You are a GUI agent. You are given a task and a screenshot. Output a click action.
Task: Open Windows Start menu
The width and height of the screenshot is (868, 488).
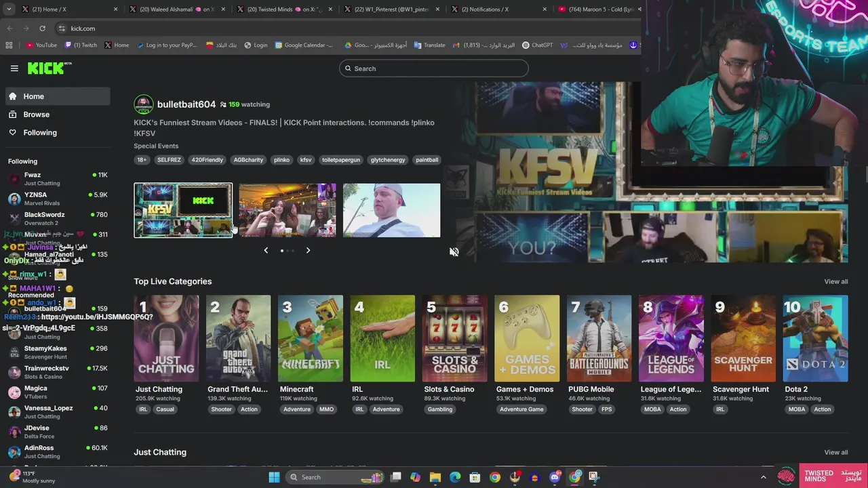coord(274,477)
